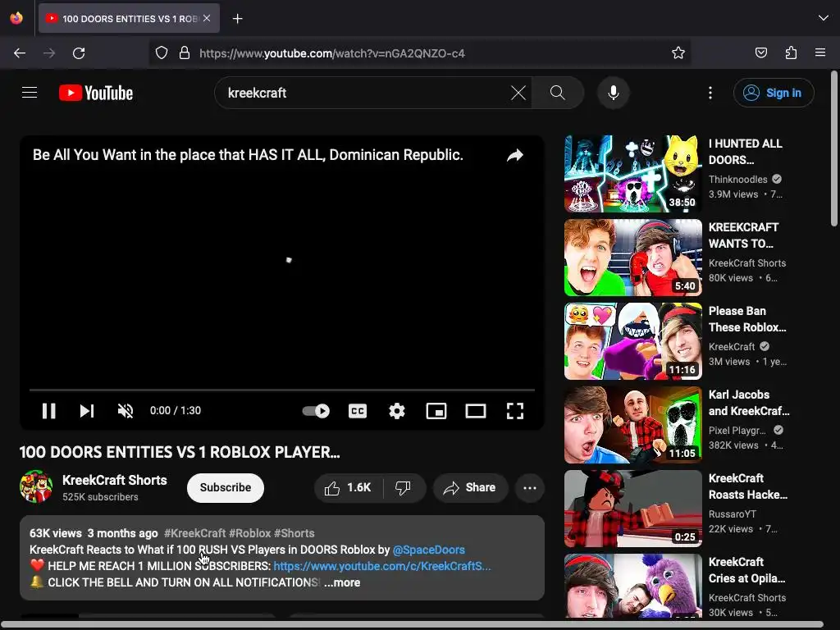Open KreekCraft Shorts channel avatar

click(x=36, y=486)
